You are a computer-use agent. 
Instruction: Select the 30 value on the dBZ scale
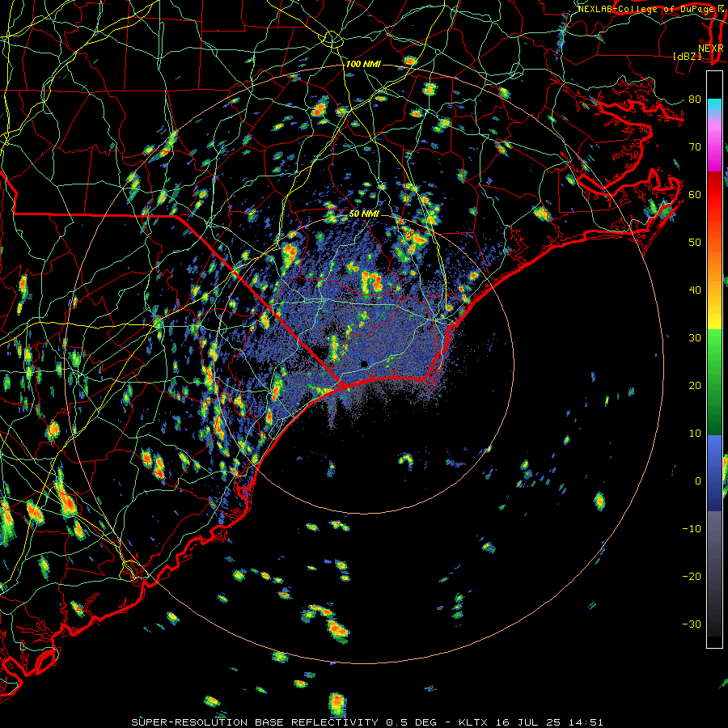pyautogui.click(x=695, y=338)
